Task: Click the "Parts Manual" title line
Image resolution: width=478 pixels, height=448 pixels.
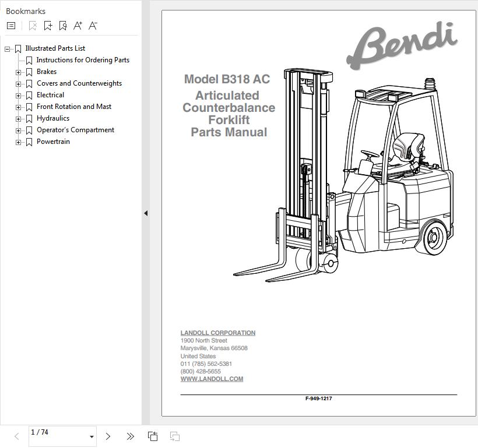Action: [x=229, y=132]
